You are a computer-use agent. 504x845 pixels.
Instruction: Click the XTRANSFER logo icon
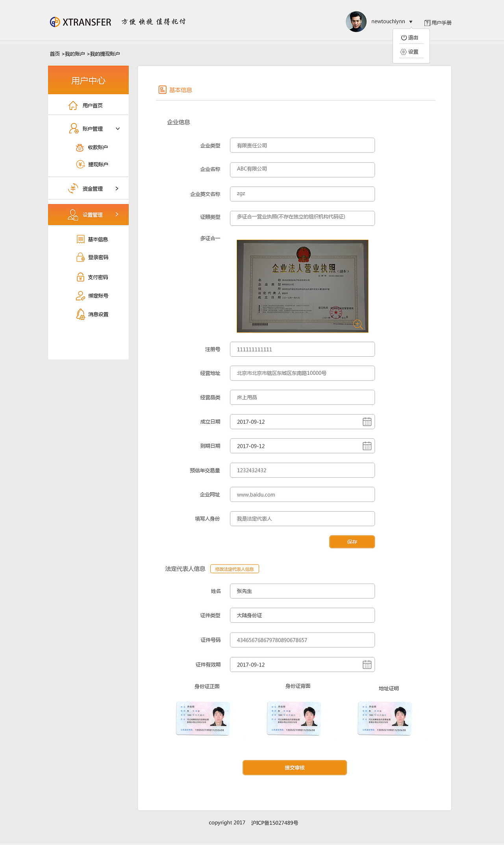(55, 22)
